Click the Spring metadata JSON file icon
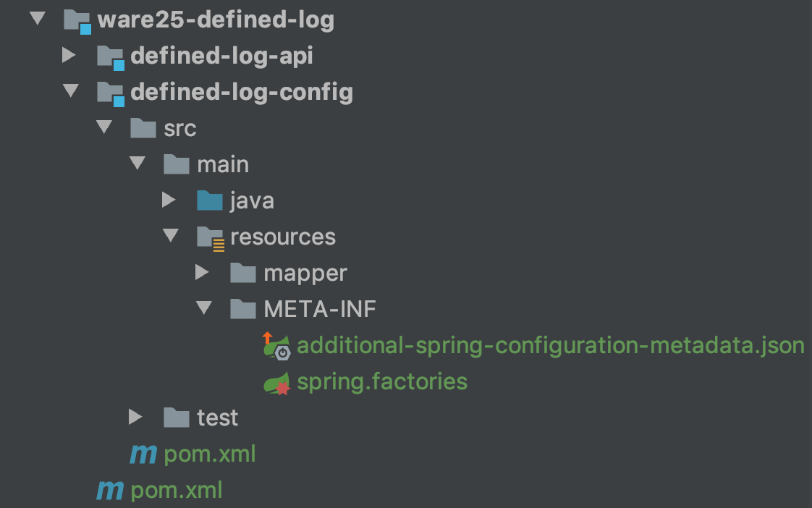The height and width of the screenshot is (508, 812). pyautogui.click(x=276, y=345)
